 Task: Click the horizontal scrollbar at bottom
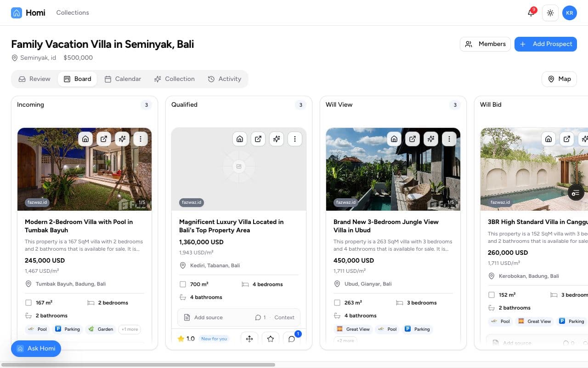click(x=138, y=365)
